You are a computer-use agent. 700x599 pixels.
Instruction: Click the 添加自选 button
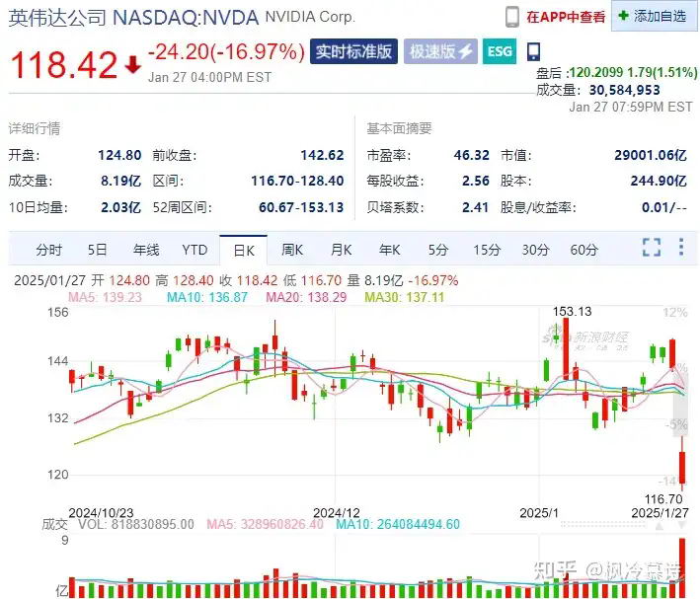(651, 17)
